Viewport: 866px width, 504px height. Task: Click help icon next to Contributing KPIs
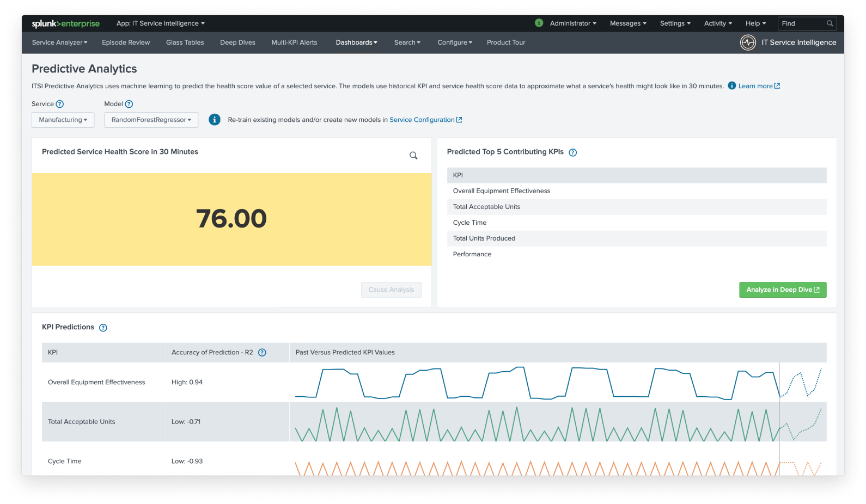click(x=572, y=152)
